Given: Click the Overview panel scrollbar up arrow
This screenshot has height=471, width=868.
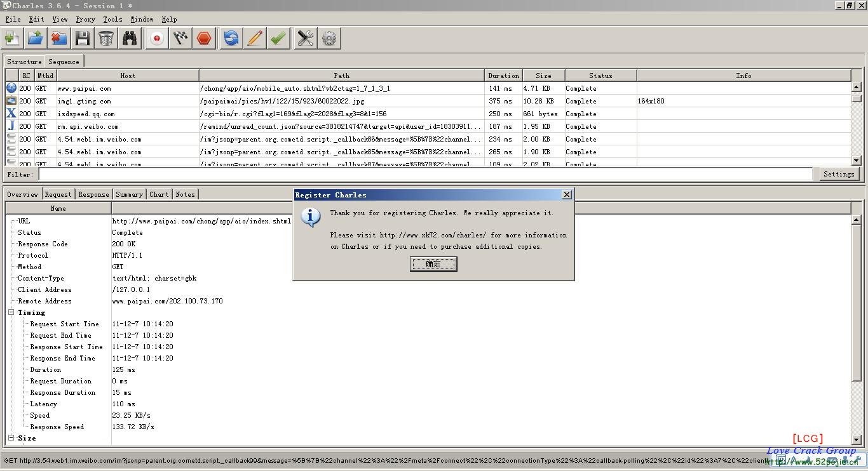Looking at the screenshot, I should [857, 220].
